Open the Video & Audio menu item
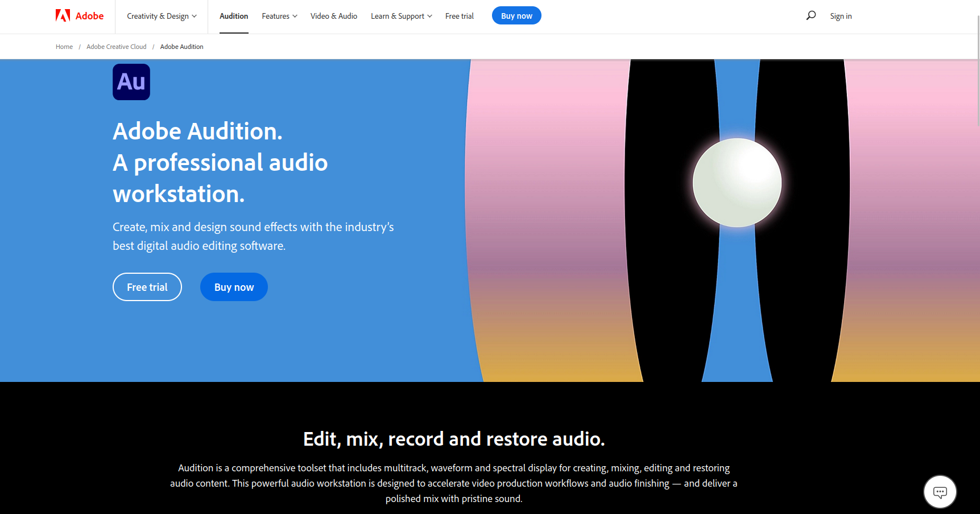 [334, 16]
